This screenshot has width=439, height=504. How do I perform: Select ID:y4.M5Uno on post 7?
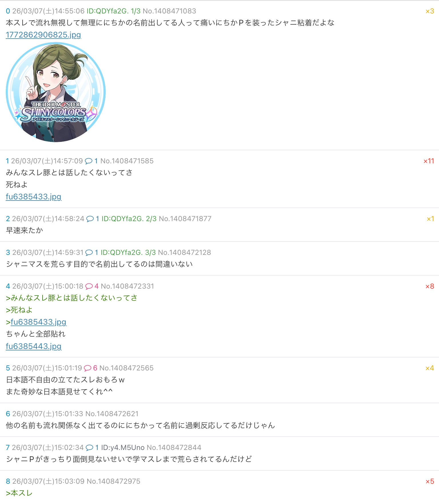pos(123,448)
